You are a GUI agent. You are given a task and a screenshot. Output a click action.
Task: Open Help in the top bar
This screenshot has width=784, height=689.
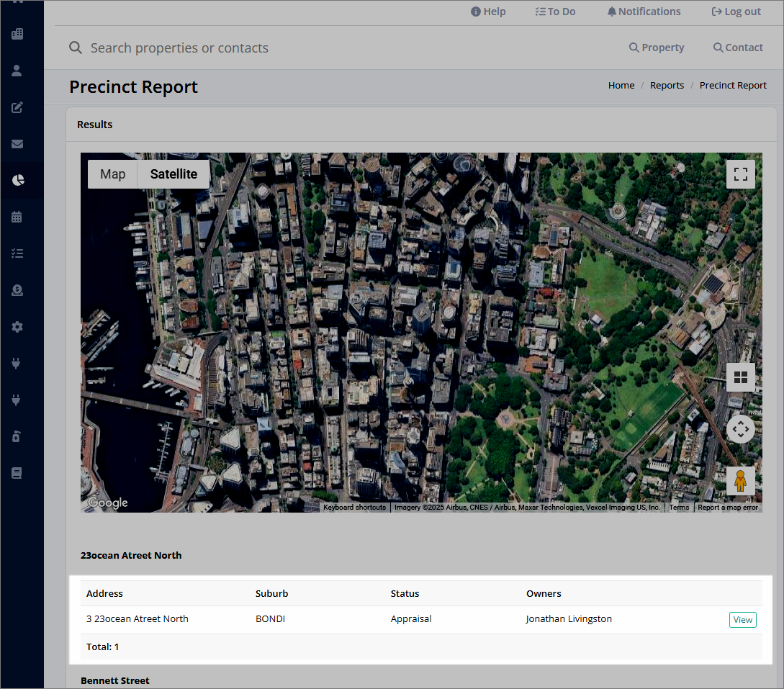tap(488, 12)
